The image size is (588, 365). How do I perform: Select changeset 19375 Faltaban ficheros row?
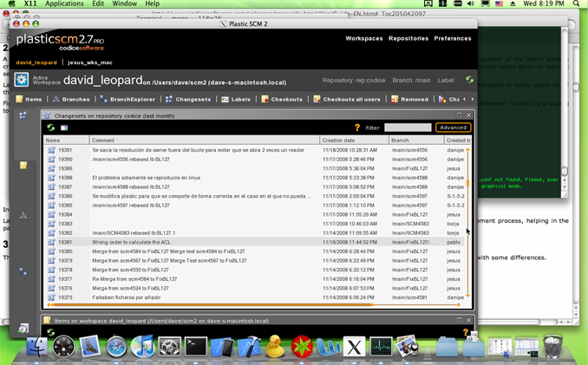tap(255, 297)
